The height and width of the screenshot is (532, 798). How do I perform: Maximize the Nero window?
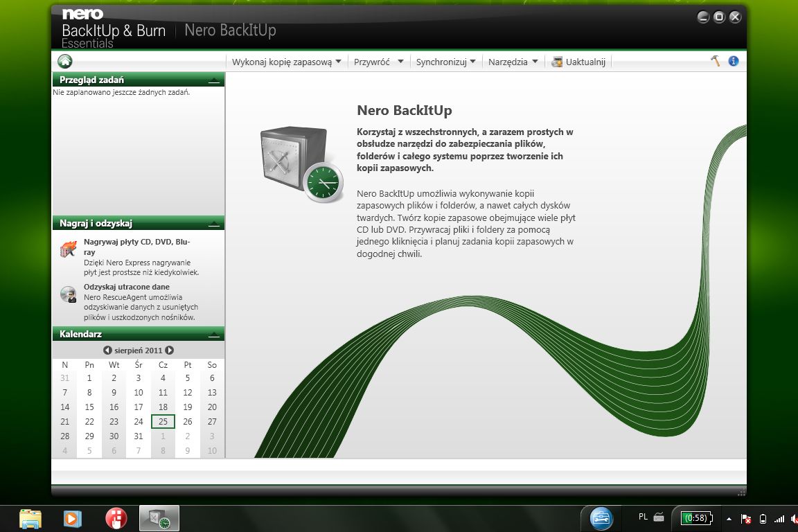point(719,17)
